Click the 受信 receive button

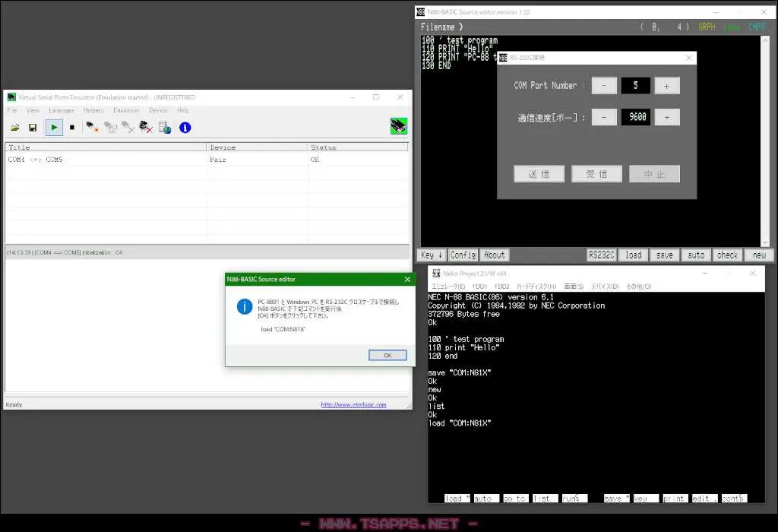point(597,174)
